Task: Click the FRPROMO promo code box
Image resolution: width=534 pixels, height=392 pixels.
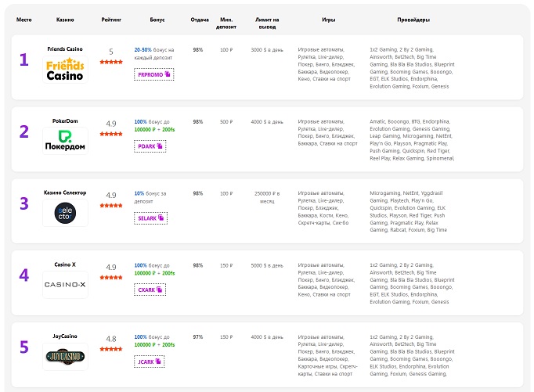Action: point(154,74)
